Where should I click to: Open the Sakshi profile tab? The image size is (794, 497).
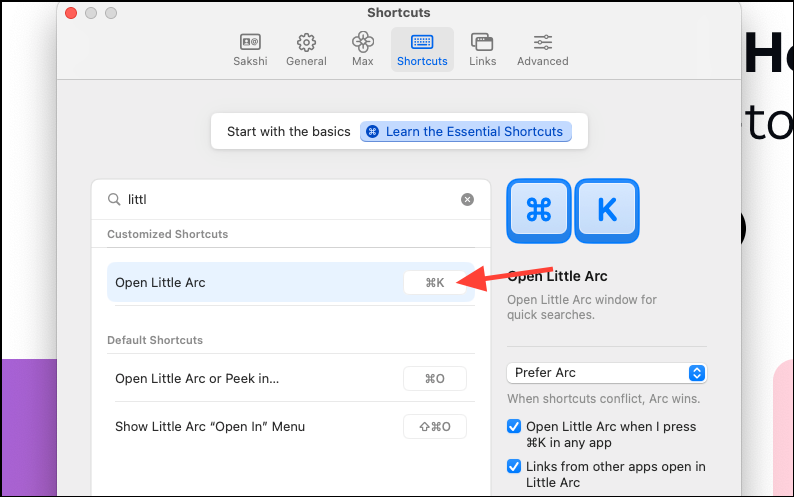tap(250, 50)
